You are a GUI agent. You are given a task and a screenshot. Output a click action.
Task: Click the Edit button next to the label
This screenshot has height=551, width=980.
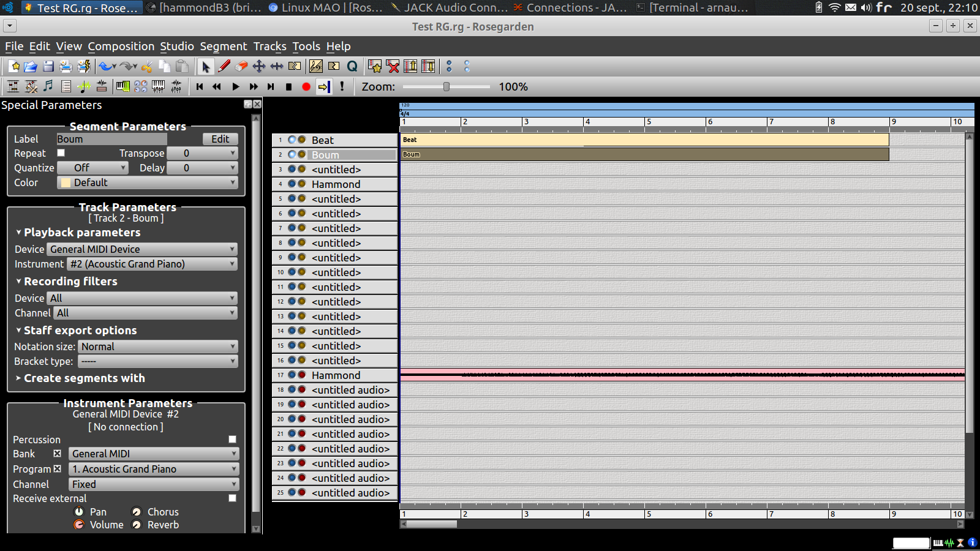(221, 139)
